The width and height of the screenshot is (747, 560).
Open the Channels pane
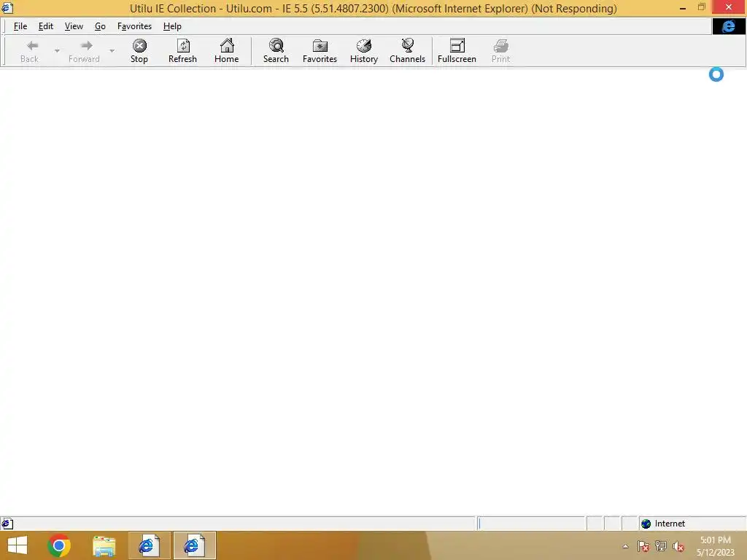[407, 51]
